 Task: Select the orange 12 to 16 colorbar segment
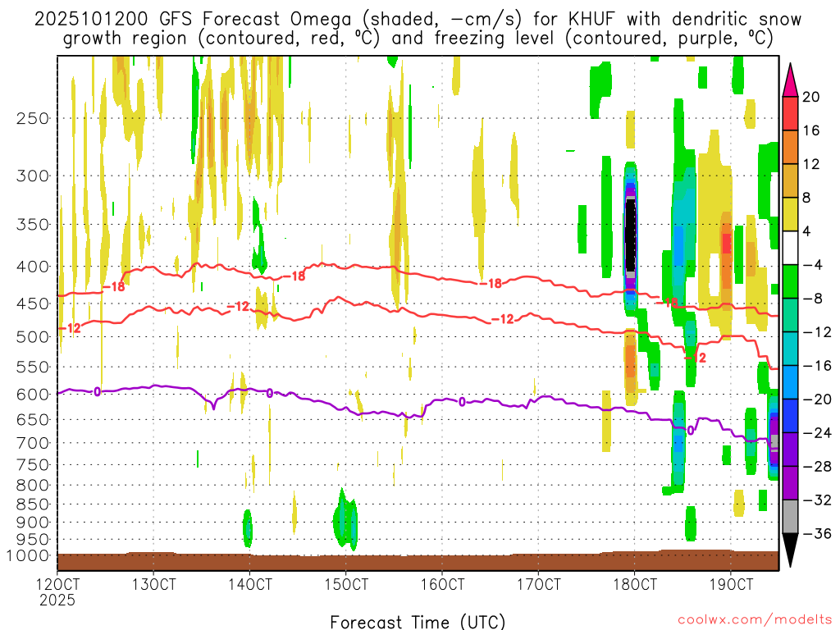click(790, 147)
